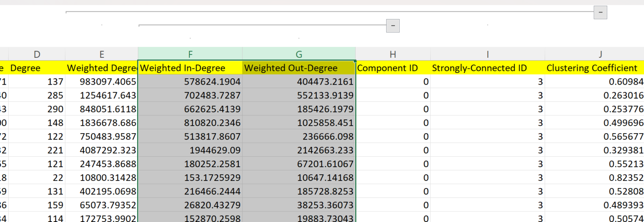Click the Weighted In-Degree header cell

tap(190, 68)
